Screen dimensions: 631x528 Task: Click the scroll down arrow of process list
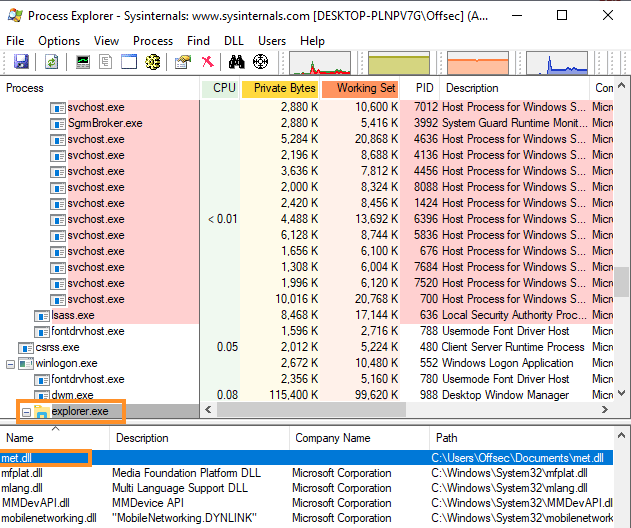[621, 393]
